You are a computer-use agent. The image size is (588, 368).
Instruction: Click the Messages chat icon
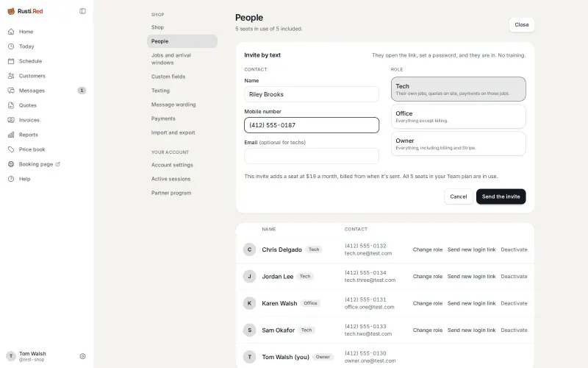11,91
